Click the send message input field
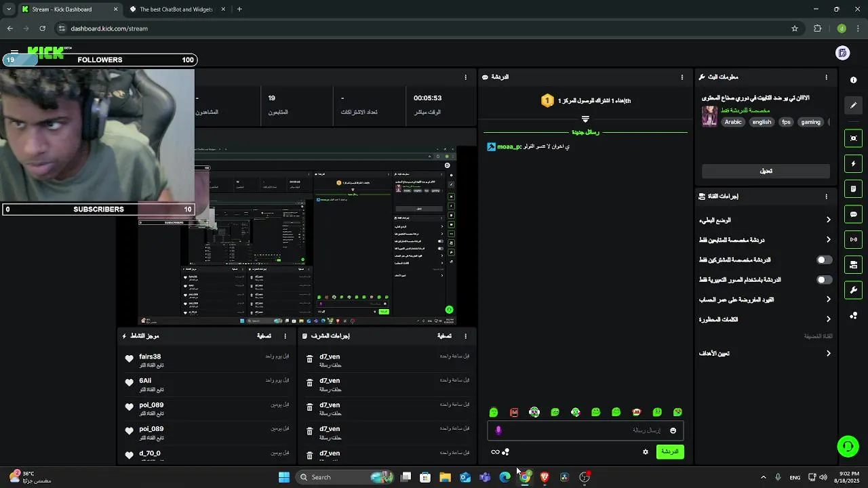 coord(585,430)
